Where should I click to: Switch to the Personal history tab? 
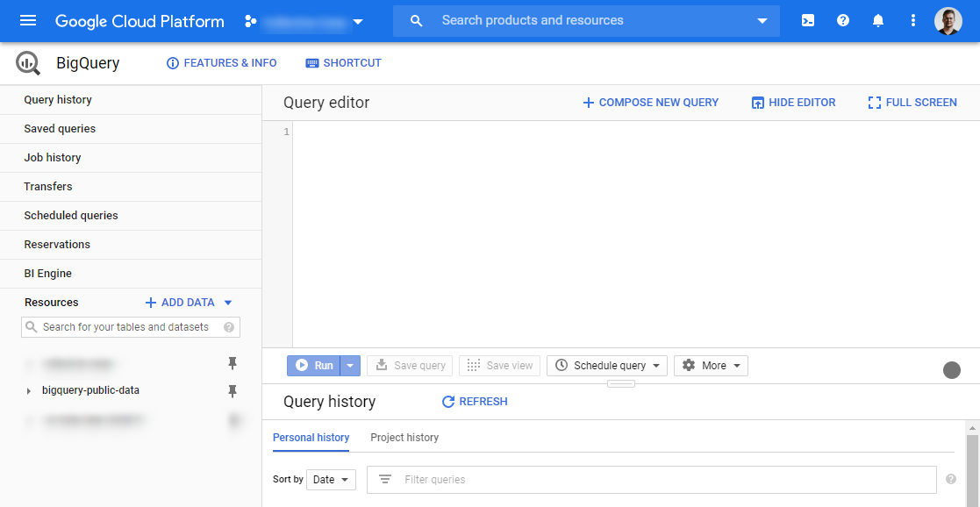311,438
